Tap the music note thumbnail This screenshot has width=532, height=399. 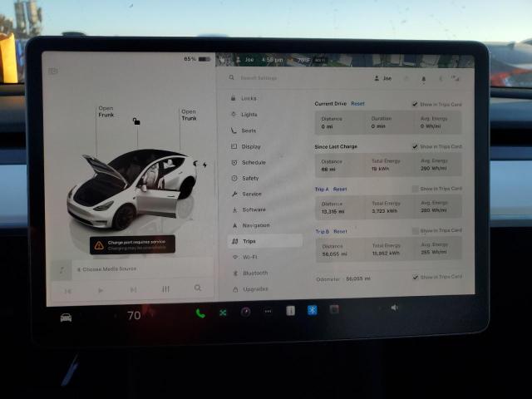[62, 270]
